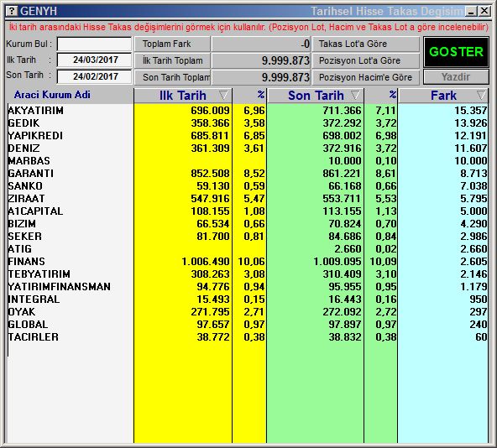Screen dimensions: 497x448
Task: Click the percentage 10,09 cell
Action: [x=383, y=262]
